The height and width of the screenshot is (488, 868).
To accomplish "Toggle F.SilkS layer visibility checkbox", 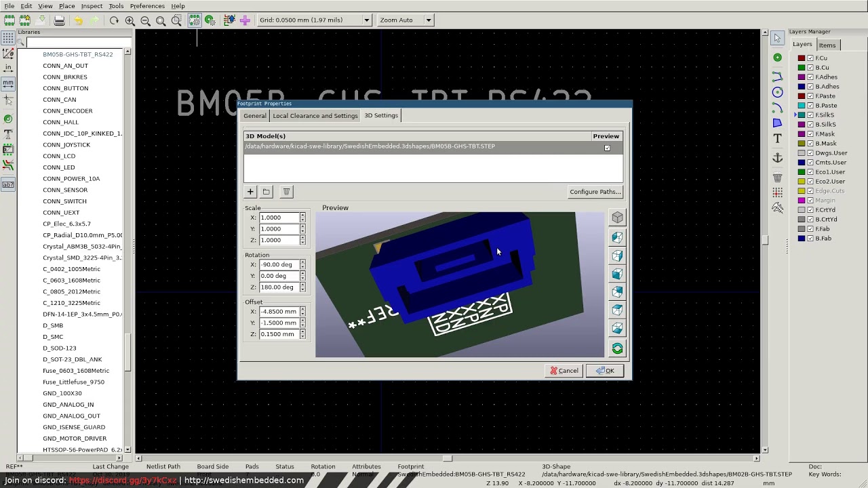I will (x=810, y=115).
